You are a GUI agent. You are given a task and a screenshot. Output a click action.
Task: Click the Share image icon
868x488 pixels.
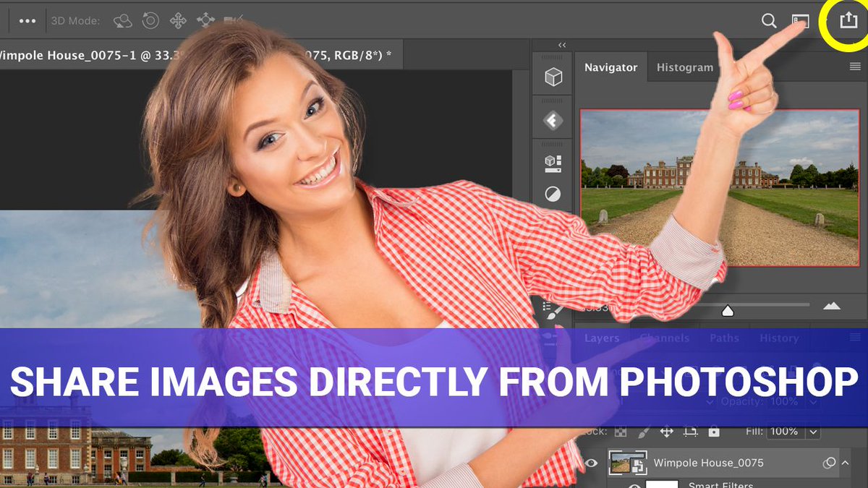click(847, 20)
